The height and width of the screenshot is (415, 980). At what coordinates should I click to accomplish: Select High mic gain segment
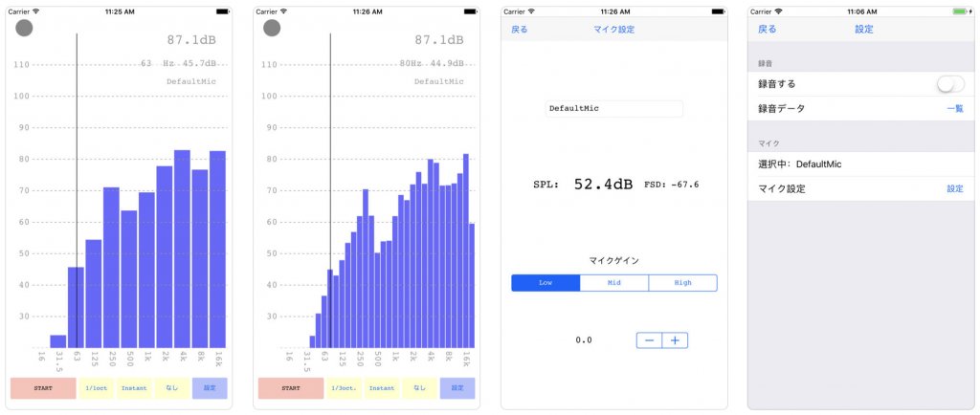(x=682, y=283)
